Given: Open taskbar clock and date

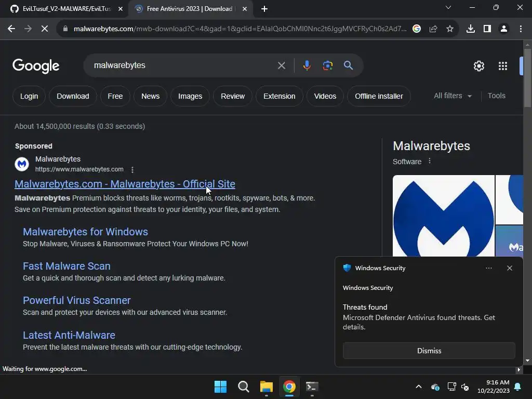Looking at the screenshot, I should click(494, 387).
